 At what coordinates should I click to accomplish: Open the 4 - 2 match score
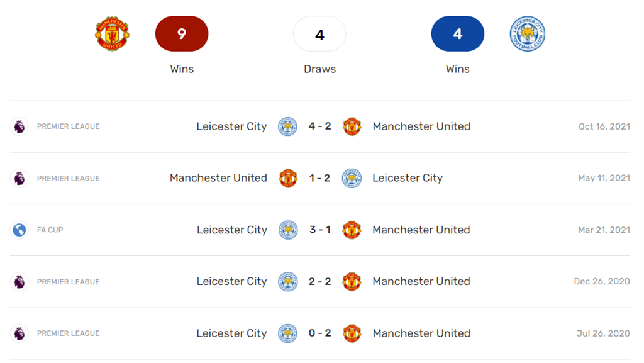pyautogui.click(x=319, y=126)
